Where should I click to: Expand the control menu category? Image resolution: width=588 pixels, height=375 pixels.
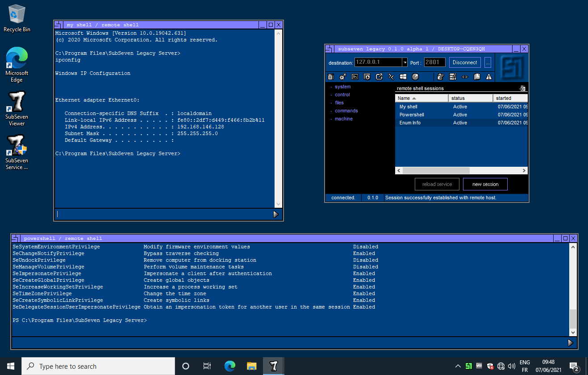[x=342, y=95]
